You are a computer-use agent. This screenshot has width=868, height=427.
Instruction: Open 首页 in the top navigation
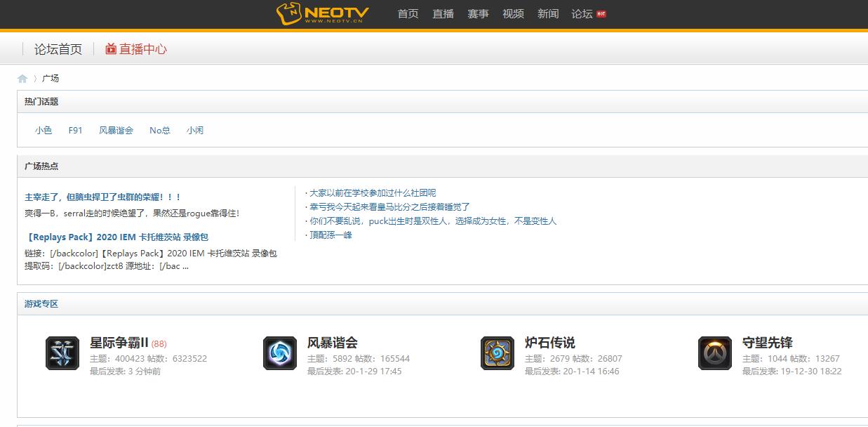[408, 14]
